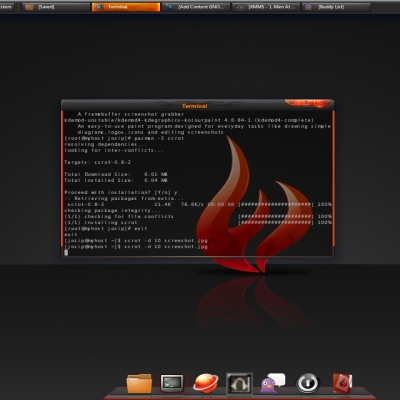The image size is (400, 400).
Task: Launch Pidgin purple bird messenger icon
Action: point(273,384)
